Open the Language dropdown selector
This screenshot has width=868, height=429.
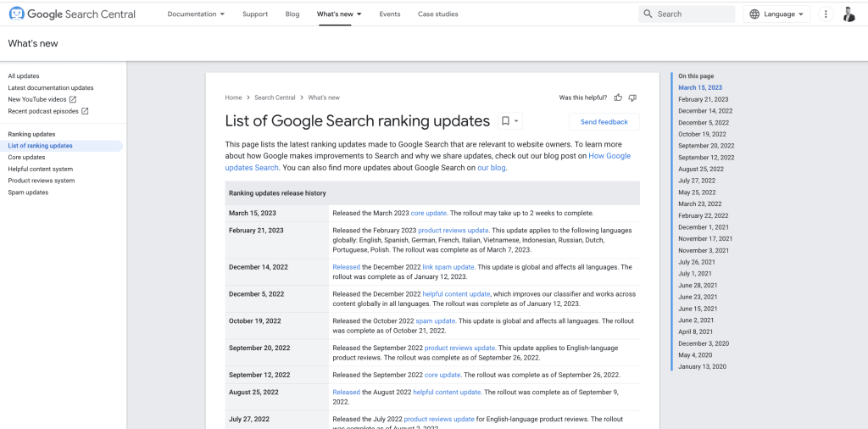[776, 14]
